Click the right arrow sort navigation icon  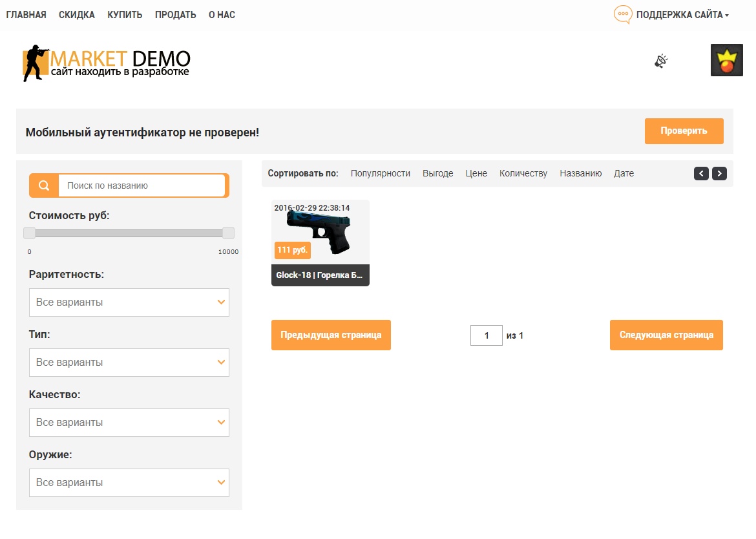(x=719, y=173)
